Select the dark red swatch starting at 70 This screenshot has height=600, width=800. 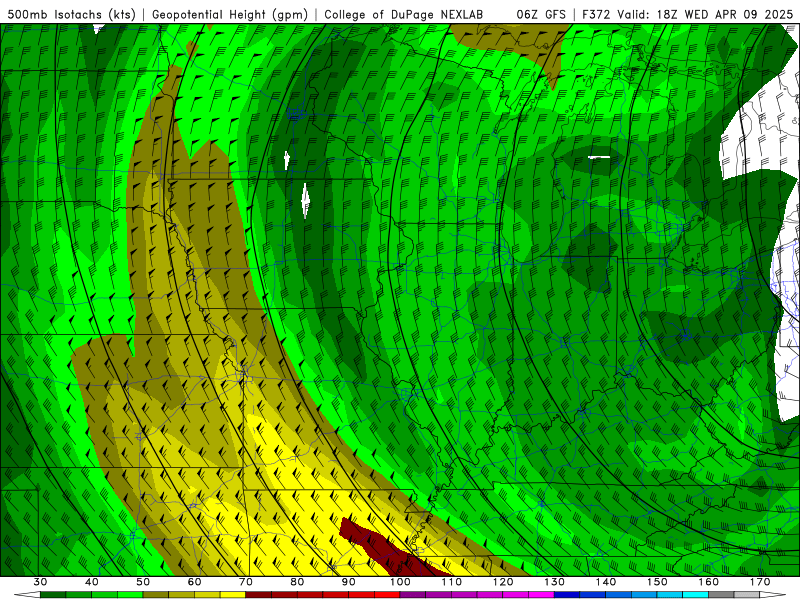pos(259,595)
